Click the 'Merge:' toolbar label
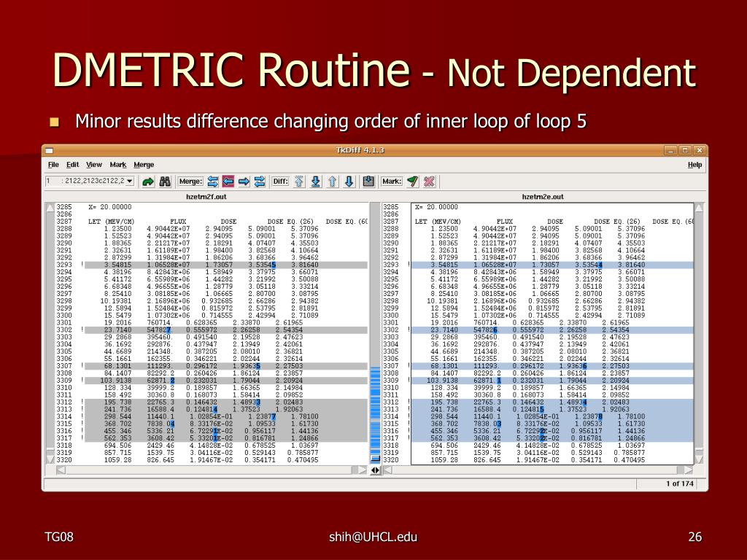This screenshot has height=560, width=747. pos(190,182)
